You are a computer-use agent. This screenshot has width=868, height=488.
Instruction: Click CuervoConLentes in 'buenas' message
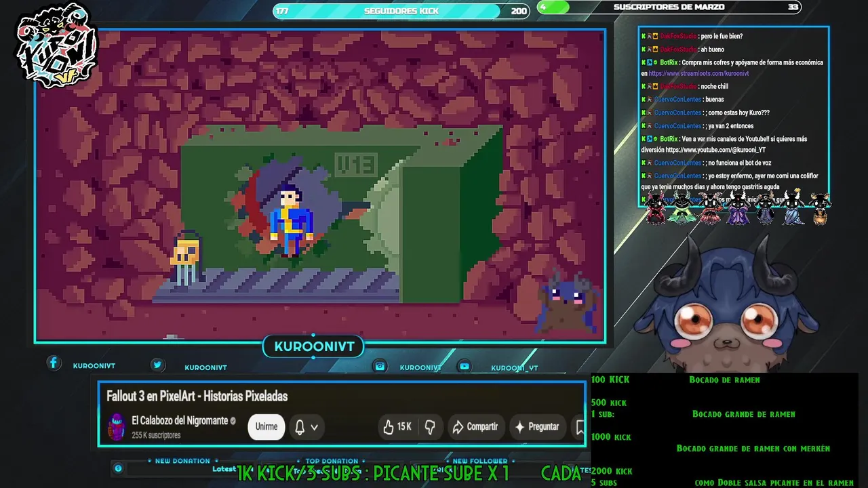tap(677, 100)
